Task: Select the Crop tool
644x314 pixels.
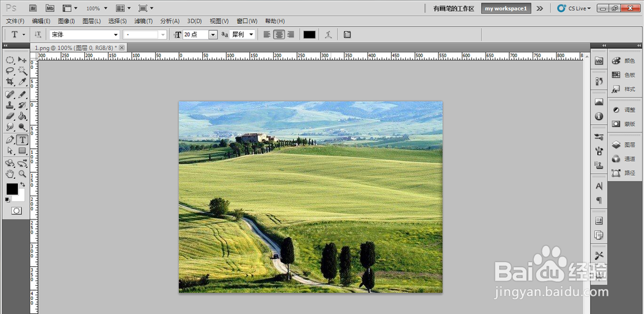Action: coord(10,81)
